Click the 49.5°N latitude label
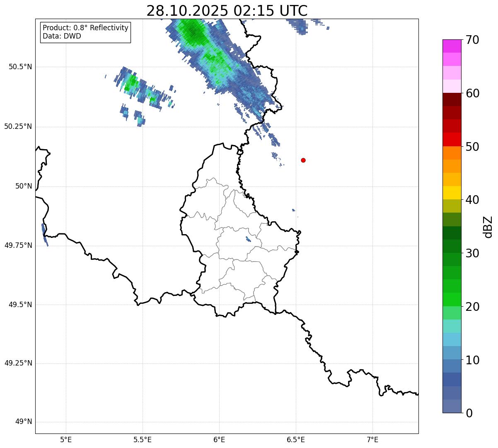 click(x=20, y=305)
